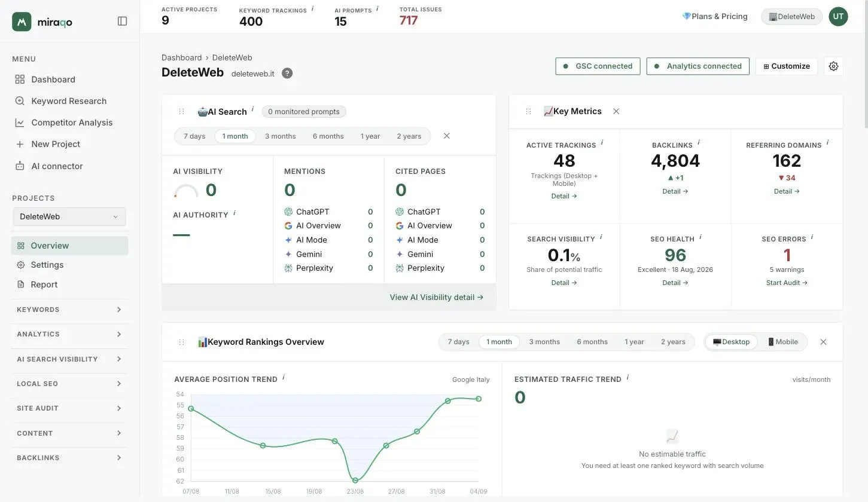
Task: Click the DeleteWeb project chip in the header
Action: click(791, 17)
